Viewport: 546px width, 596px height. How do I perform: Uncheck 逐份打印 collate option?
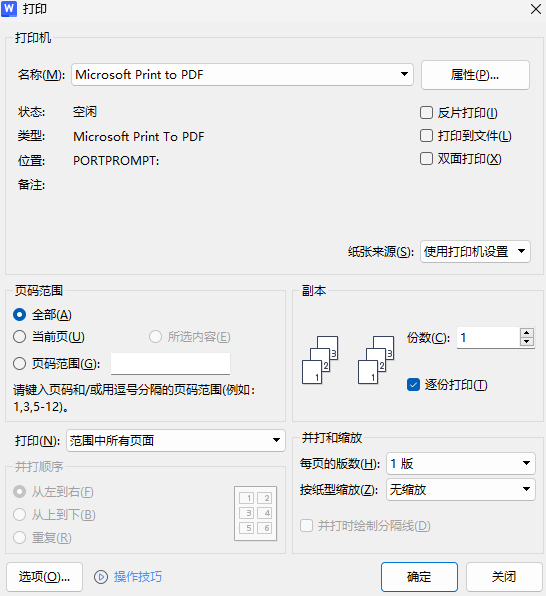point(413,385)
